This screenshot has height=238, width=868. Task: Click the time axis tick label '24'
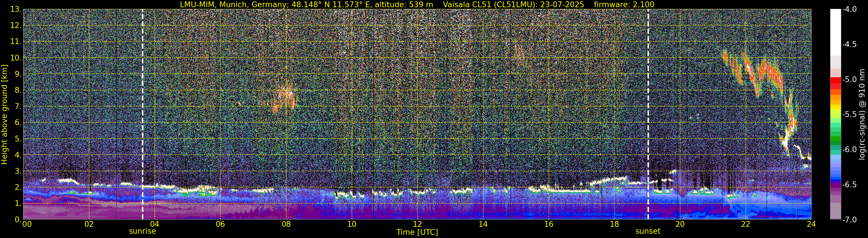811,224
